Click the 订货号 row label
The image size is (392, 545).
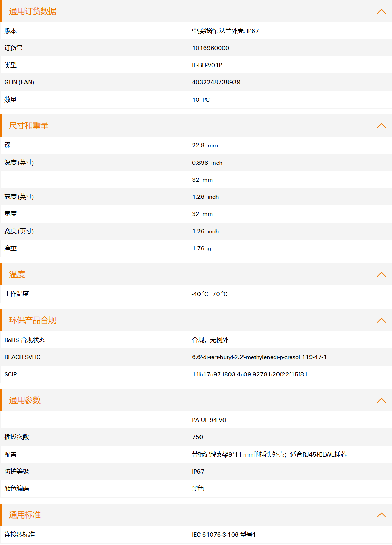(x=14, y=48)
